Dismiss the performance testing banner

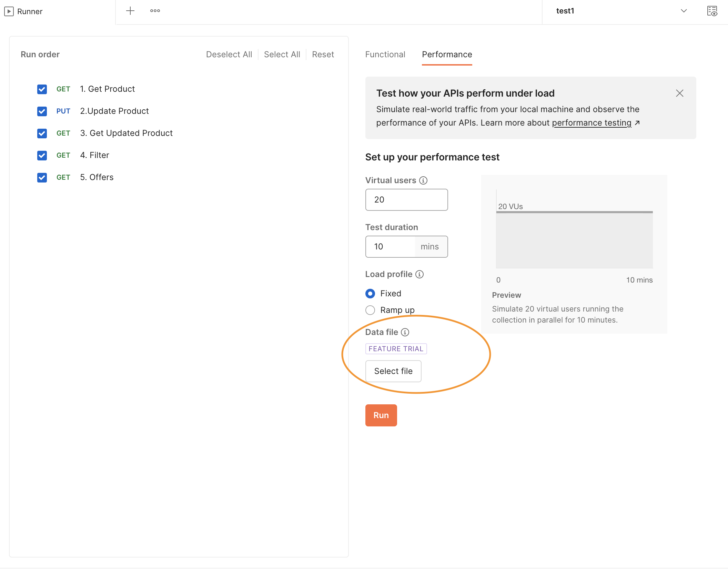pyautogui.click(x=679, y=93)
